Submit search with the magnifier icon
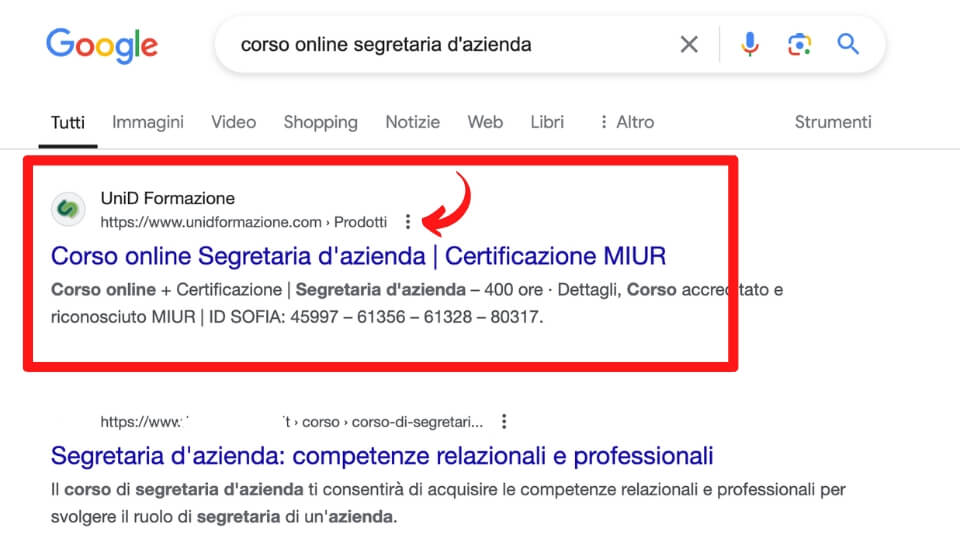This screenshot has height=540, width=960. (x=848, y=44)
